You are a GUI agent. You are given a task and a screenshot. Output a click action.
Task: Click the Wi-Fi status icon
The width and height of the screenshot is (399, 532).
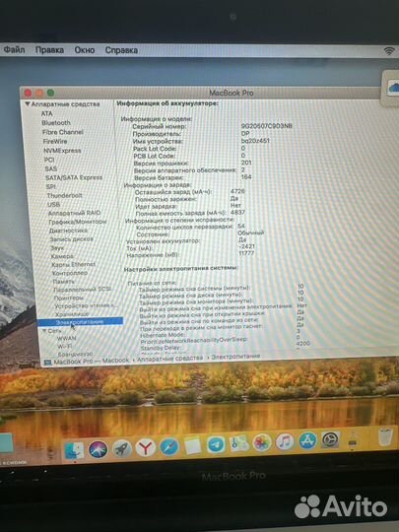click(x=389, y=51)
